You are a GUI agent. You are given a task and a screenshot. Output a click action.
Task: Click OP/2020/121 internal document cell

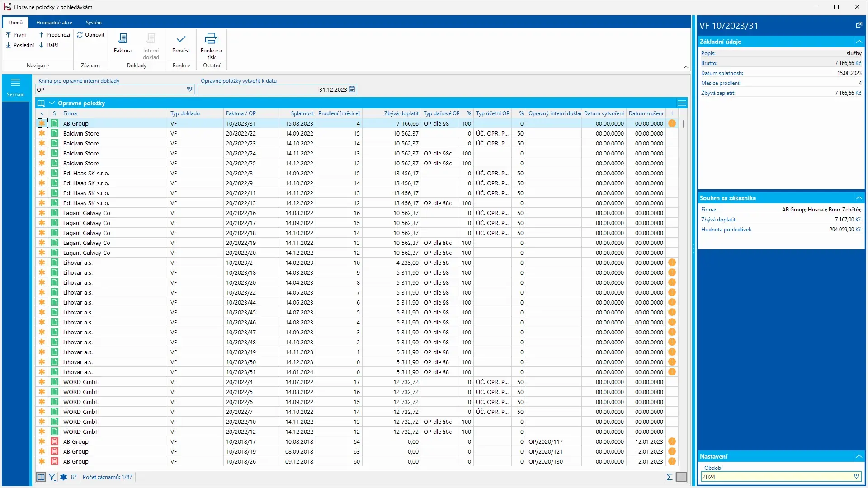point(553,451)
